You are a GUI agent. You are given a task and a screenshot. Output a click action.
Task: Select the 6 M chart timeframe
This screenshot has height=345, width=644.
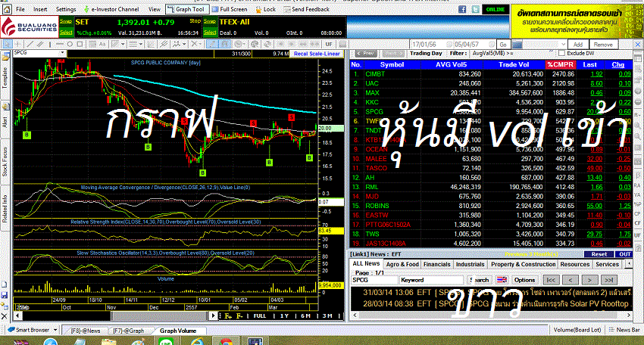point(305,316)
